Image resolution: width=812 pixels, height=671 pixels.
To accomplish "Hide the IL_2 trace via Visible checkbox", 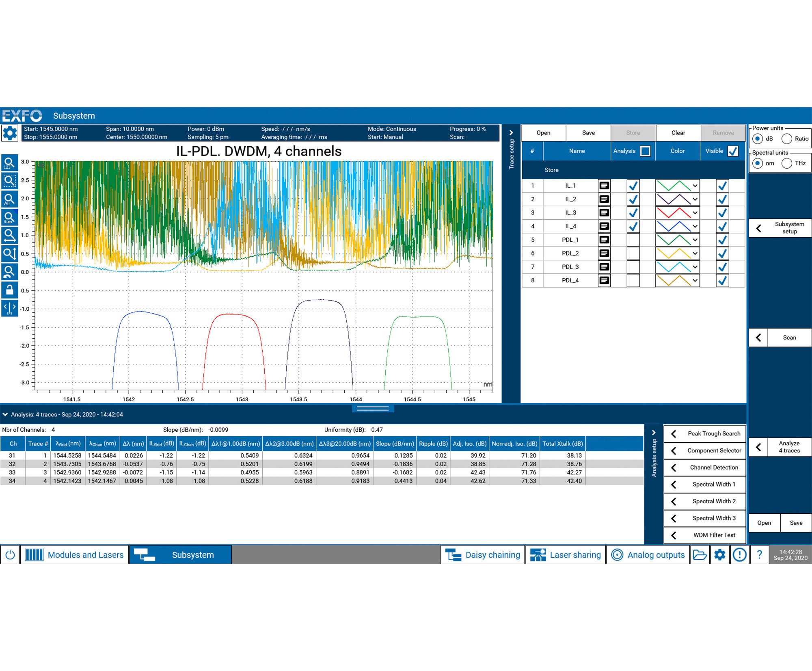I will click(x=722, y=199).
